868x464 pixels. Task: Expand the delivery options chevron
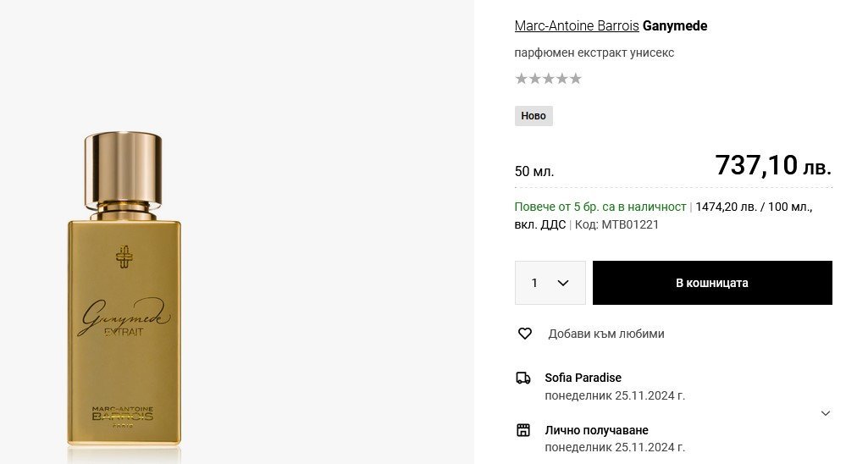[x=826, y=413]
